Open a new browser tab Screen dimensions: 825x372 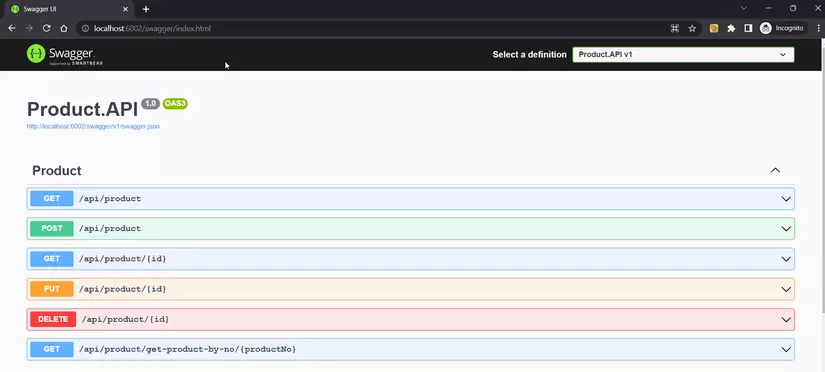(146, 9)
